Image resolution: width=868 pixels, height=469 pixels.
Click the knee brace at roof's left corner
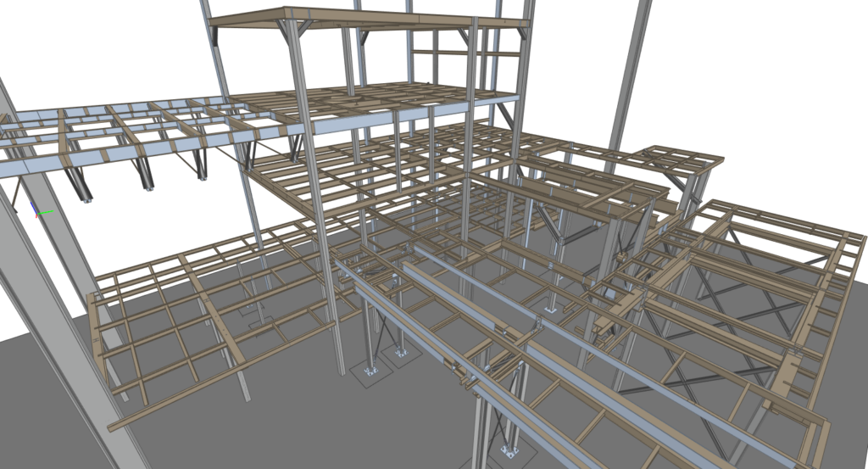point(217,36)
